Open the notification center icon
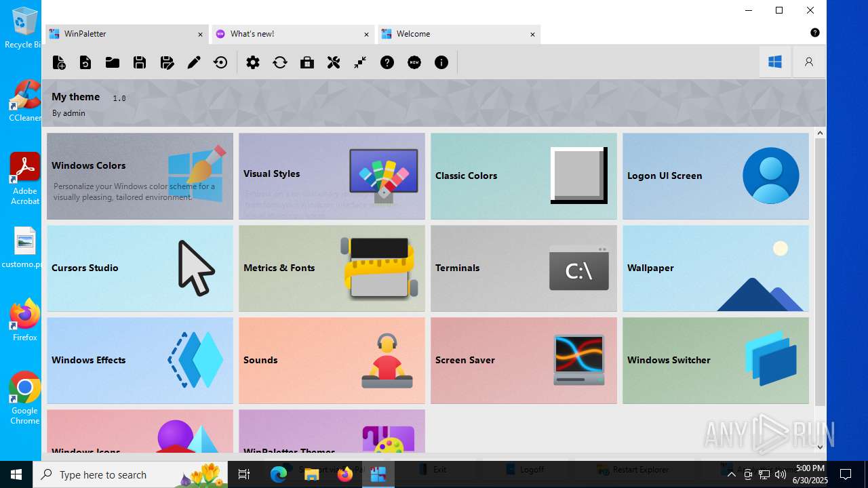The width and height of the screenshot is (868, 488). [846, 474]
